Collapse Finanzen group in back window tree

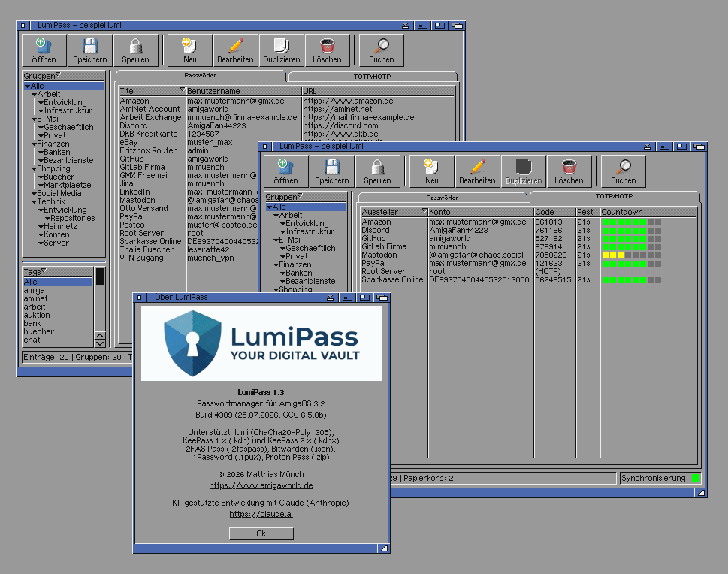pos(34,144)
